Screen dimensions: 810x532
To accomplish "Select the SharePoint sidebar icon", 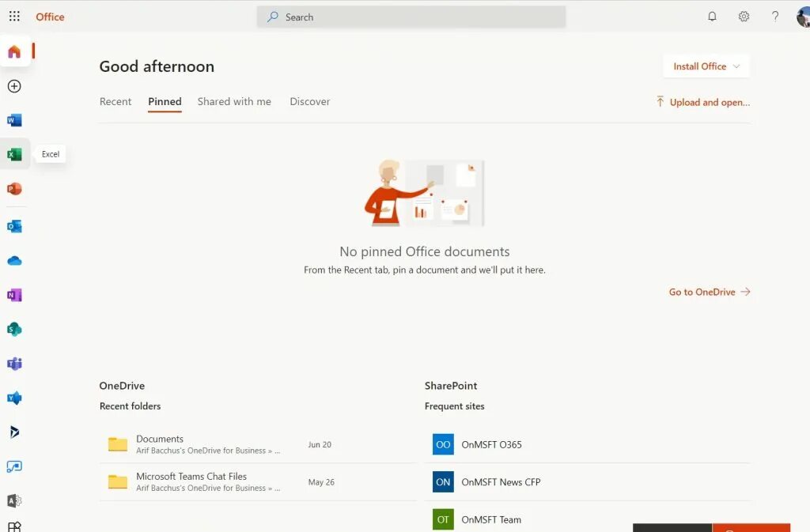I will pyautogui.click(x=14, y=329).
